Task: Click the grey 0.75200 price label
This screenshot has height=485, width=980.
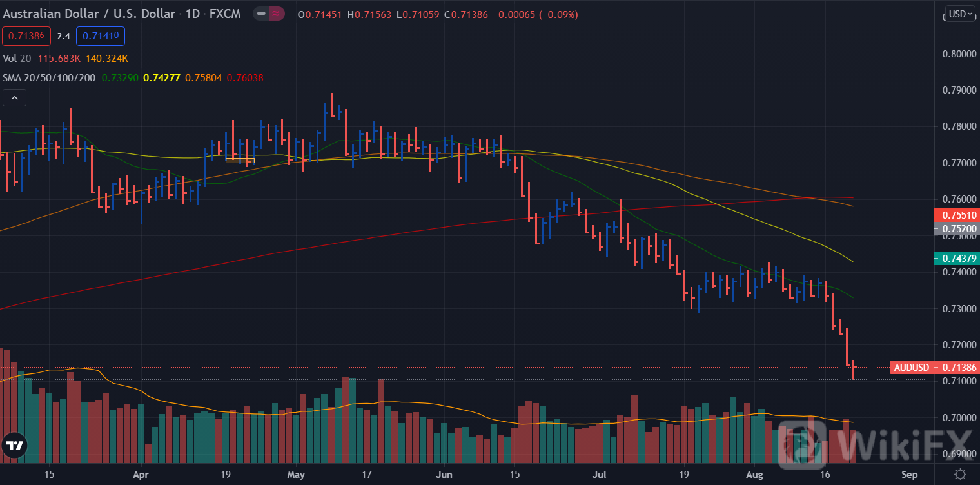Action: [x=955, y=228]
